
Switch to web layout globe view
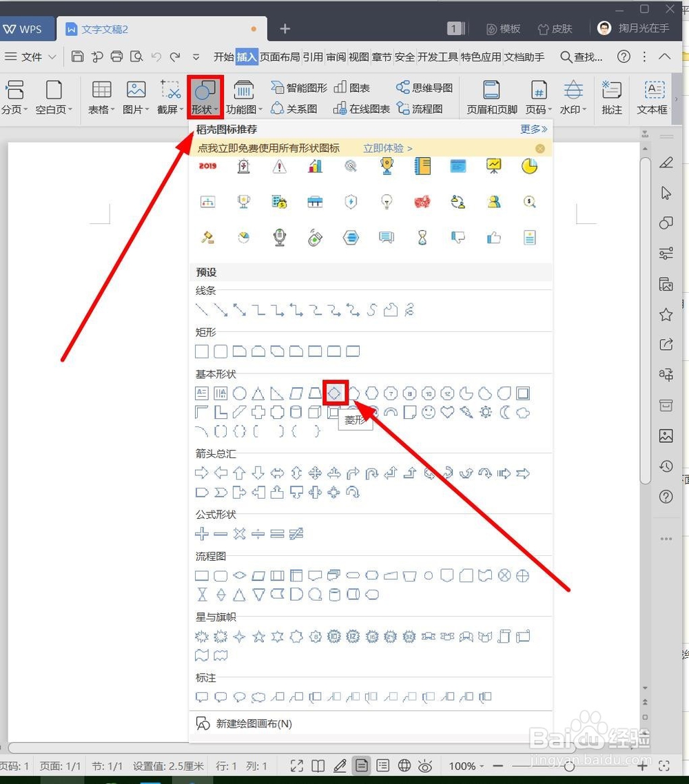click(x=404, y=765)
